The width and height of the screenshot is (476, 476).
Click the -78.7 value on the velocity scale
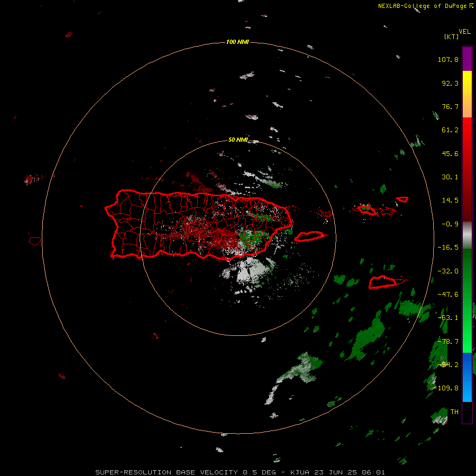pos(448,342)
